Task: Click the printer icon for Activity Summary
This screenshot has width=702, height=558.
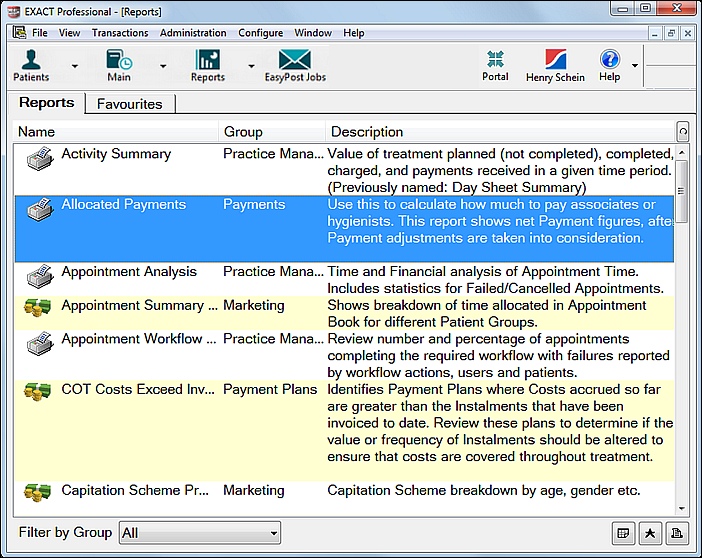Action: pyautogui.click(x=40, y=158)
